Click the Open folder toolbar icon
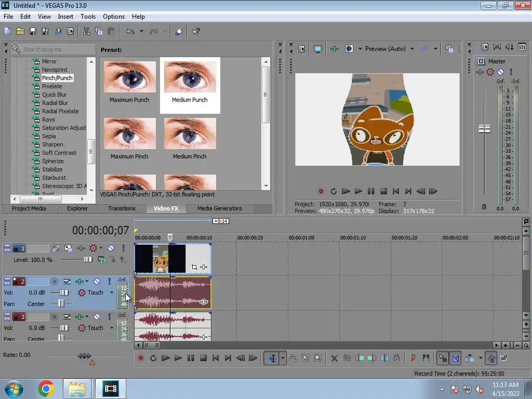 pyautogui.click(x=20, y=32)
